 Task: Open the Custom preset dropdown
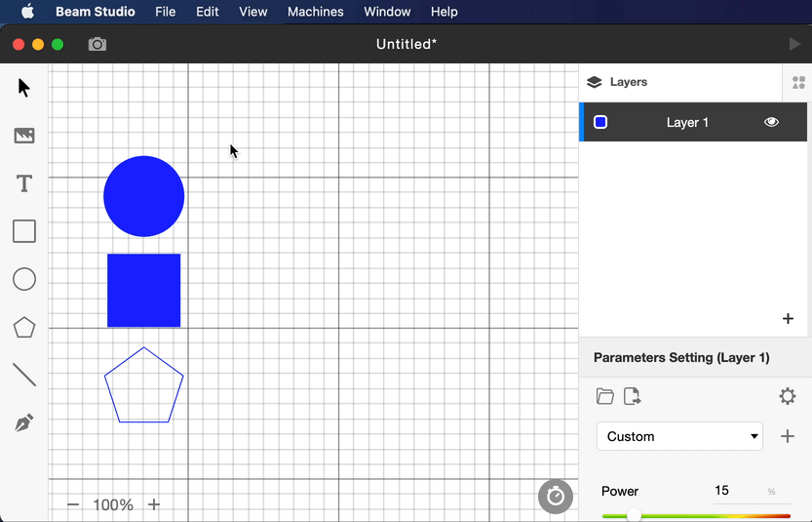679,436
